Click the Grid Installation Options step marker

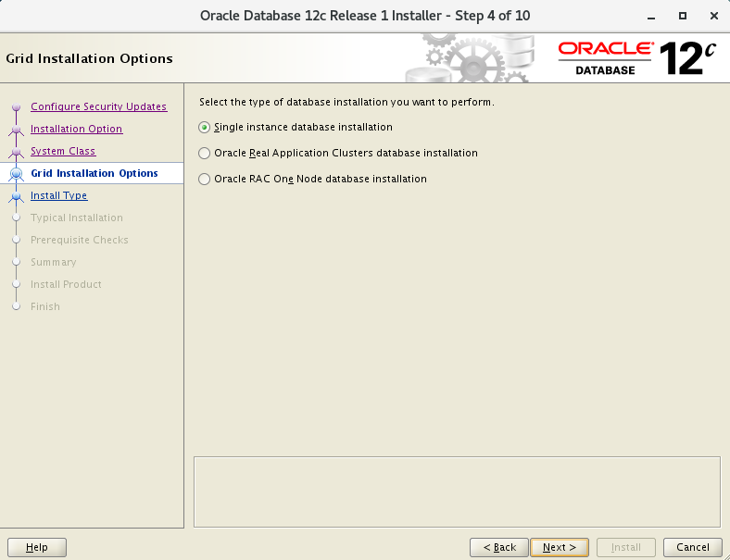coord(17,173)
